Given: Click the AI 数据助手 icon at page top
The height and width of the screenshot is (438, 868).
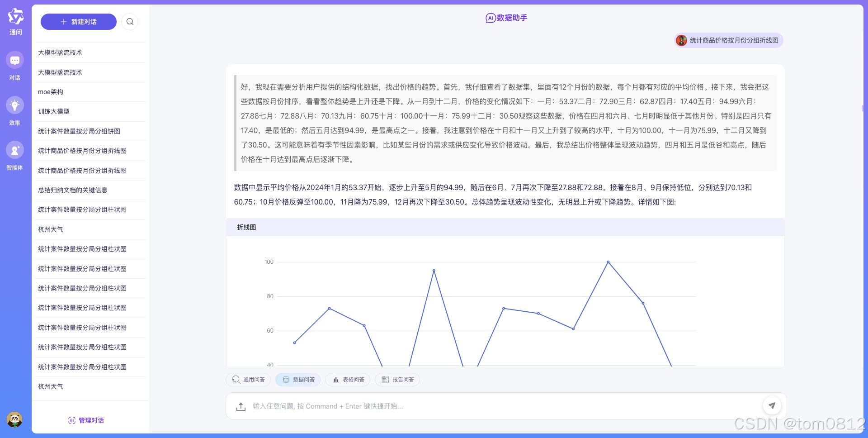Looking at the screenshot, I should click(490, 18).
